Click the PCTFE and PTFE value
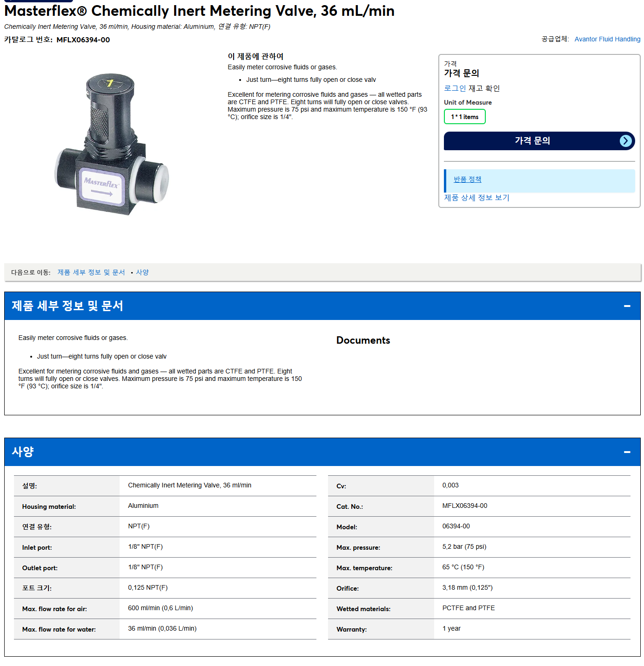This screenshot has height=666, width=644. (469, 608)
